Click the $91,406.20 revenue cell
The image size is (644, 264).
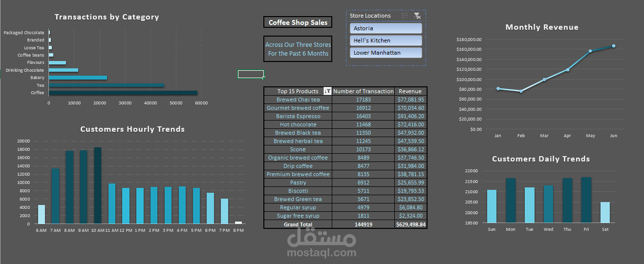(x=410, y=116)
